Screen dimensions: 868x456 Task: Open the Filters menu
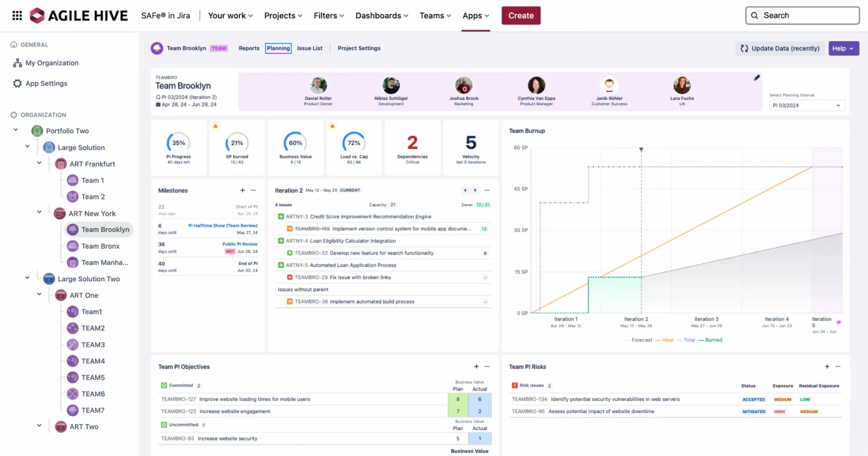point(328,16)
